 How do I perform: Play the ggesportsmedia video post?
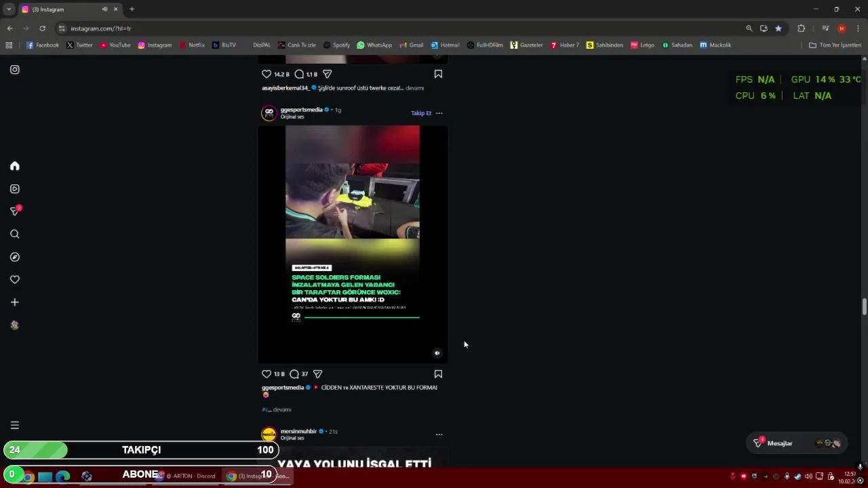tap(353, 244)
